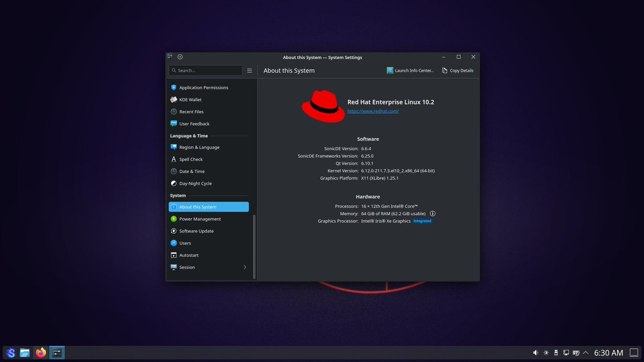Screen dimensions: 644x362
Task: Open the redhat.com link
Action: click(373, 111)
